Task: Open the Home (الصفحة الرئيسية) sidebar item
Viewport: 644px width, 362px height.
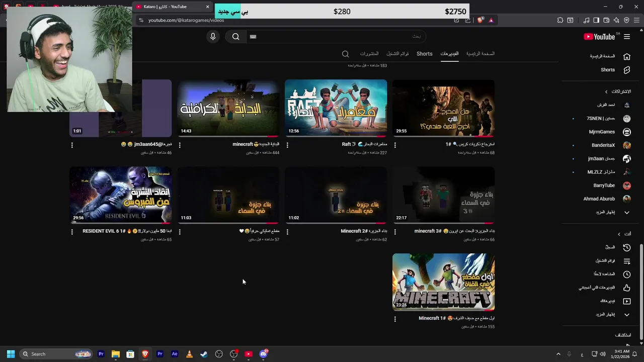Action: [610, 56]
